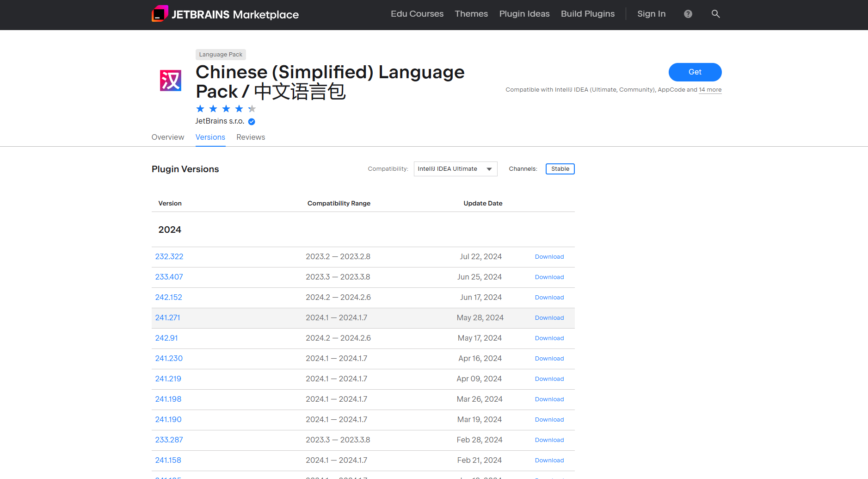Click the JetBrains s.r.o. vendor name
This screenshot has height=479, width=868.
point(220,121)
